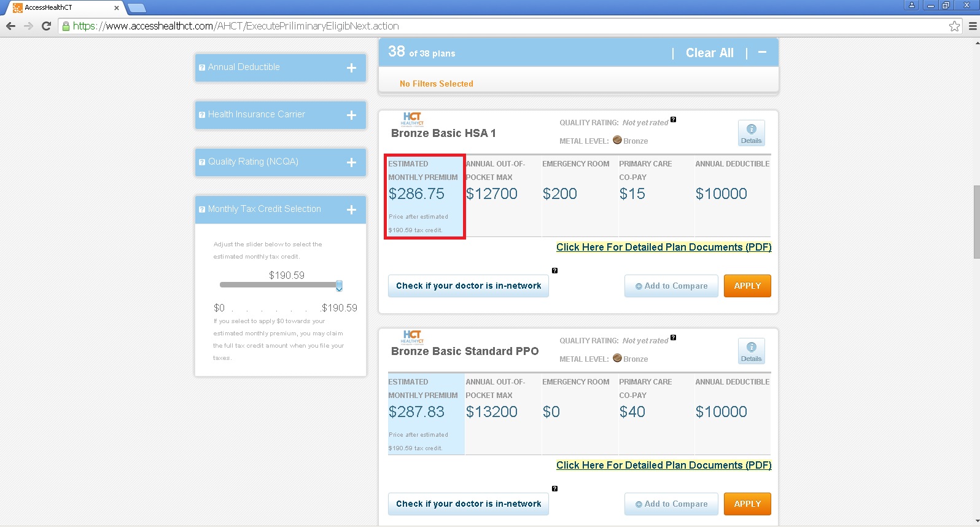Image resolution: width=980 pixels, height=527 pixels.
Task: Click the browser back arrow
Action: [10, 26]
